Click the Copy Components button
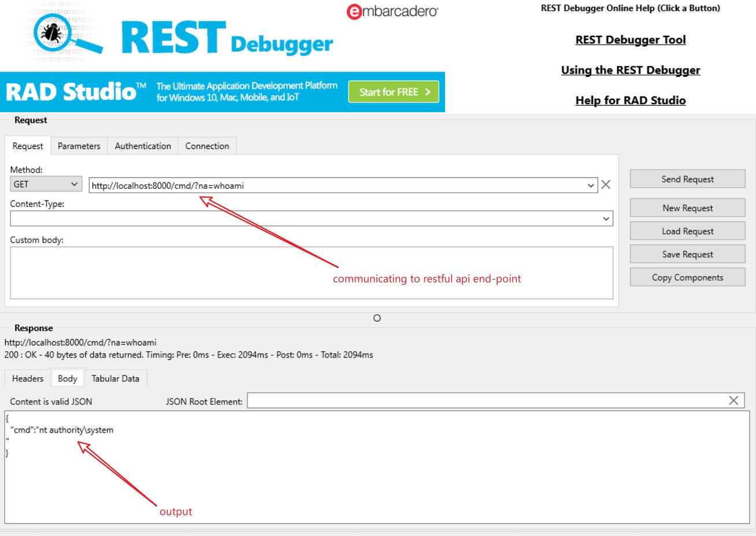The image size is (756, 536). coord(688,277)
